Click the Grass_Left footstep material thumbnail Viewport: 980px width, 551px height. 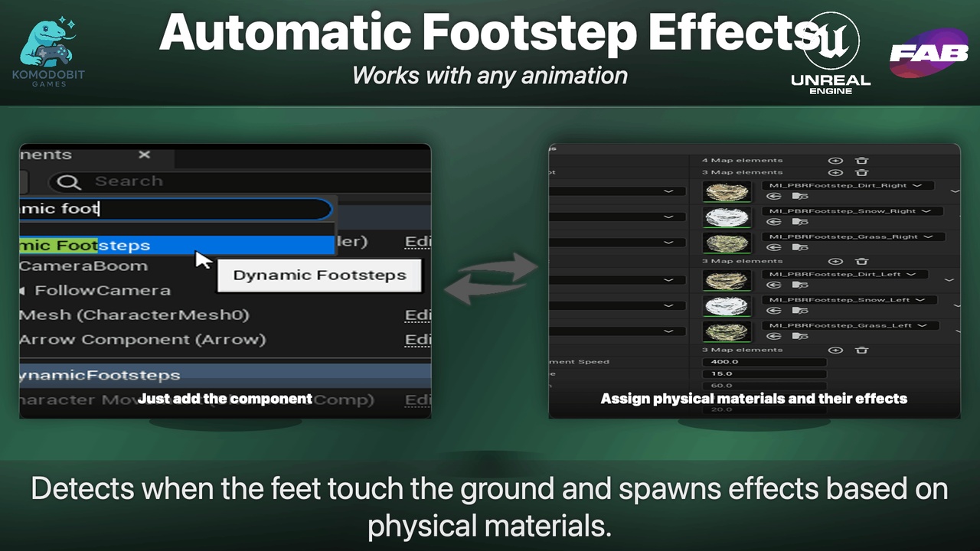click(x=727, y=332)
